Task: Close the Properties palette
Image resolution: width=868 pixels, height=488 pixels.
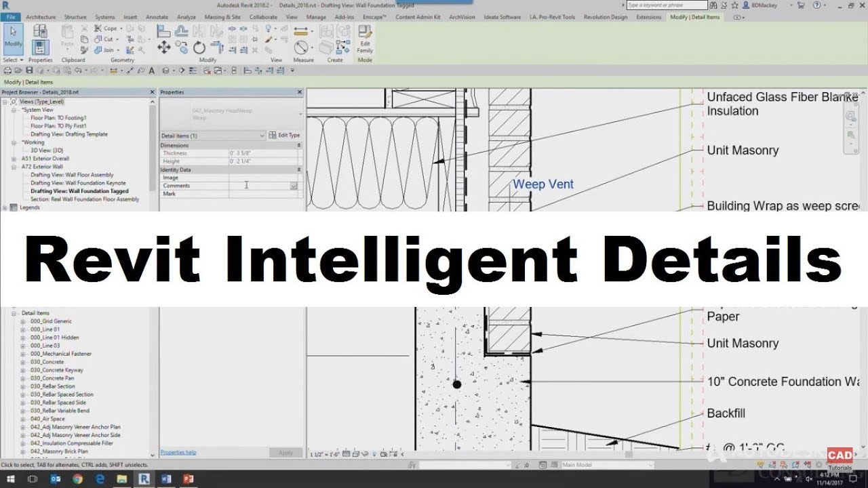Action: pyautogui.click(x=300, y=92)
